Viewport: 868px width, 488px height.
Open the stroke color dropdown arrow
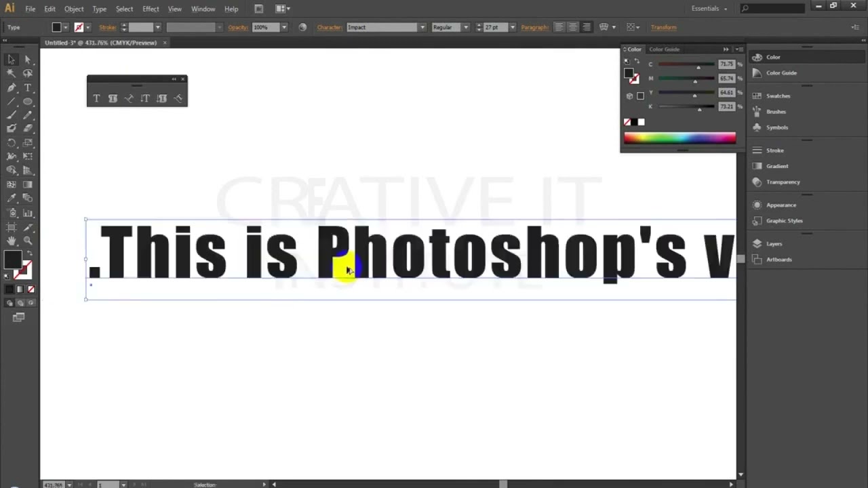(x=88, y=27)
